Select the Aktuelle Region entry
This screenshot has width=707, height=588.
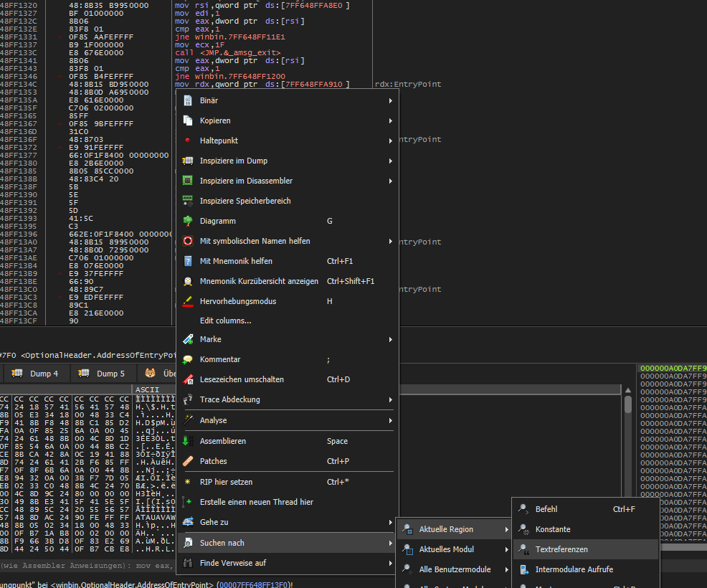pyautogui.click(x=454, y=529)
